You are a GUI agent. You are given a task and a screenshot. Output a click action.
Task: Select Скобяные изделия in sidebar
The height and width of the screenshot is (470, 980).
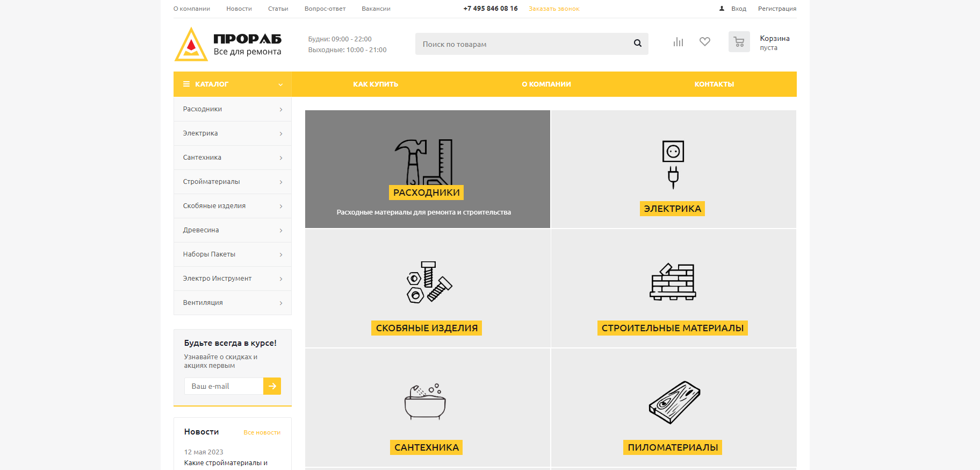232,206
